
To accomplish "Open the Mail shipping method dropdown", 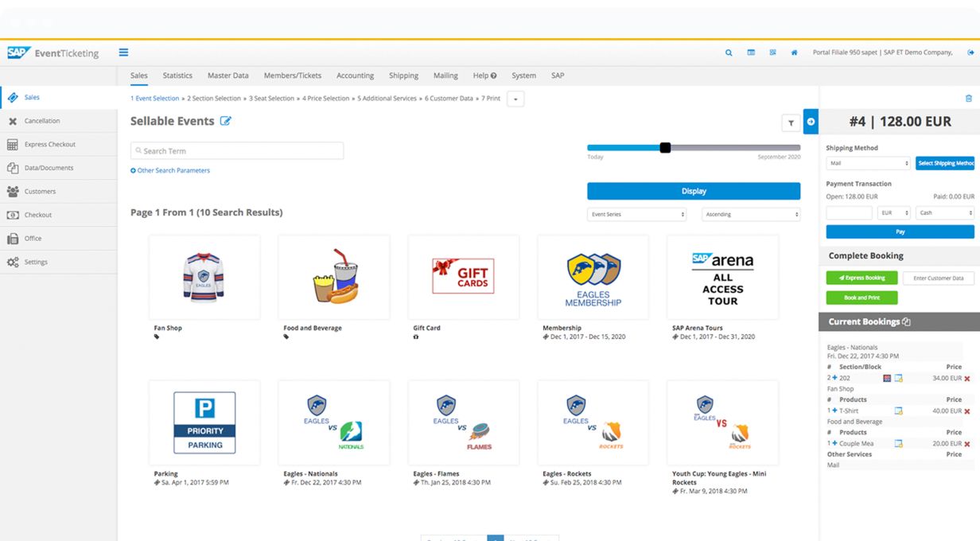I will 868,163.
